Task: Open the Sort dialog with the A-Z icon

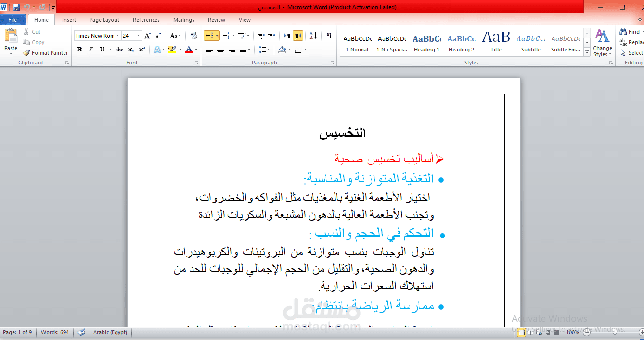Action: pos(313,36)
